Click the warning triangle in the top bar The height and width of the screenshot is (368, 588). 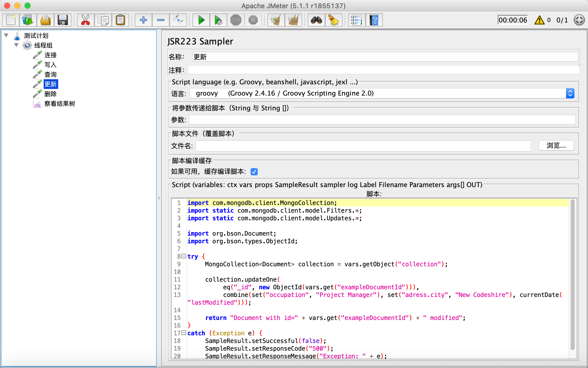point(539,20)
